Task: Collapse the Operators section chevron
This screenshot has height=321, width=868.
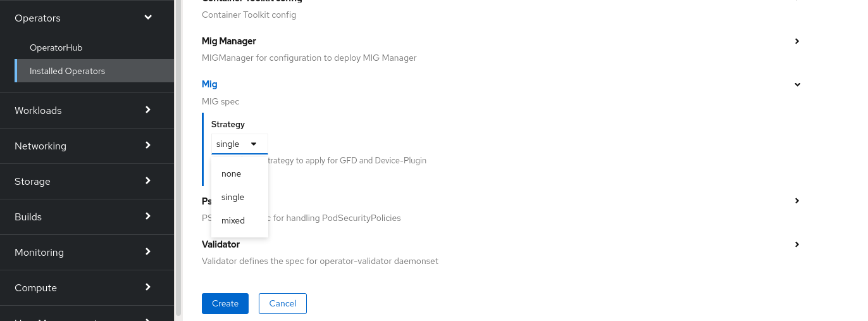Action: coord(148,18)
